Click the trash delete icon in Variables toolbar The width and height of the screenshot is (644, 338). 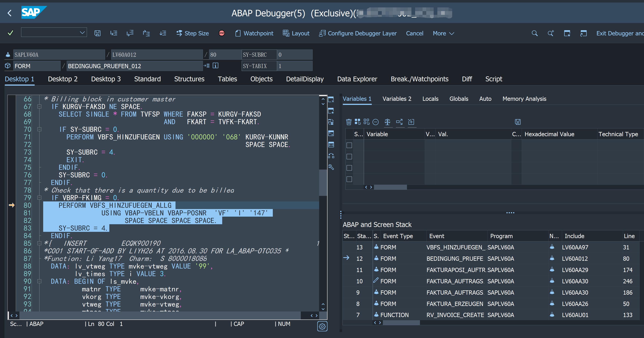tap(348, 122)
